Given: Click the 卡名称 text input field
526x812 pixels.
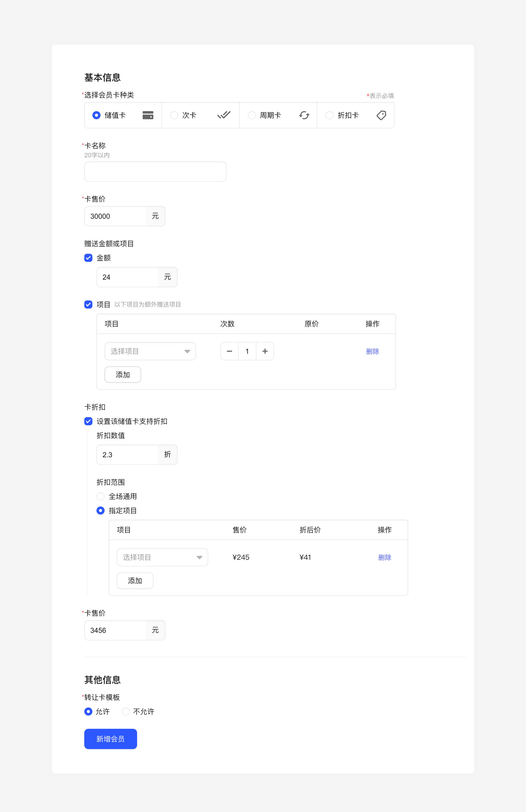Looking at the screenshot, I should [155, 172].
